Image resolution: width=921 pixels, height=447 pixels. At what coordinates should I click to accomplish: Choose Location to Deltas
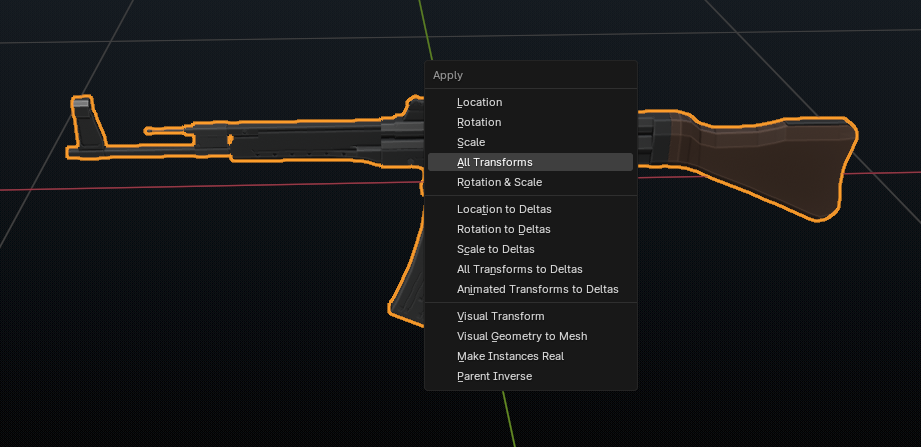[x=504, y=209]
